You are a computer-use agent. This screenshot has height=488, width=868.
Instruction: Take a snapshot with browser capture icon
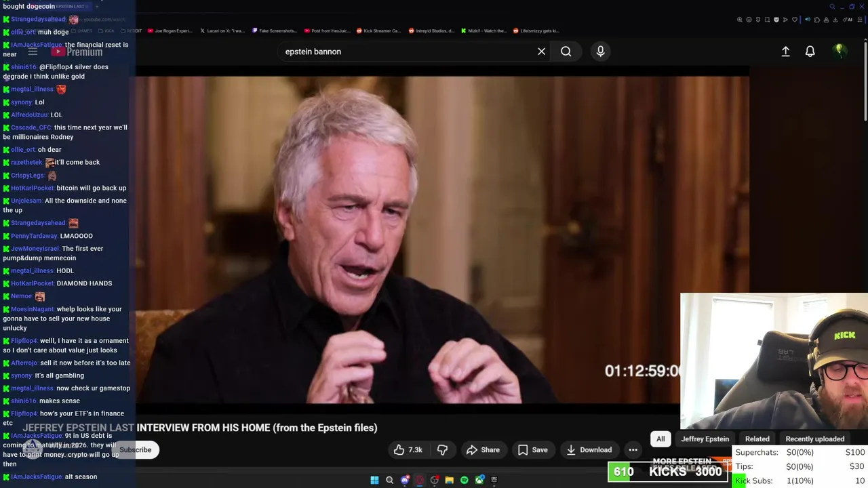pos(767,20)
